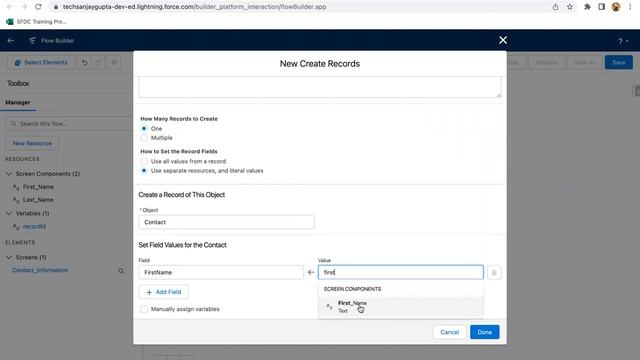Click the Flow Builder back arrow
Viewport: 640px width, 360px height.
pos(11,40)
